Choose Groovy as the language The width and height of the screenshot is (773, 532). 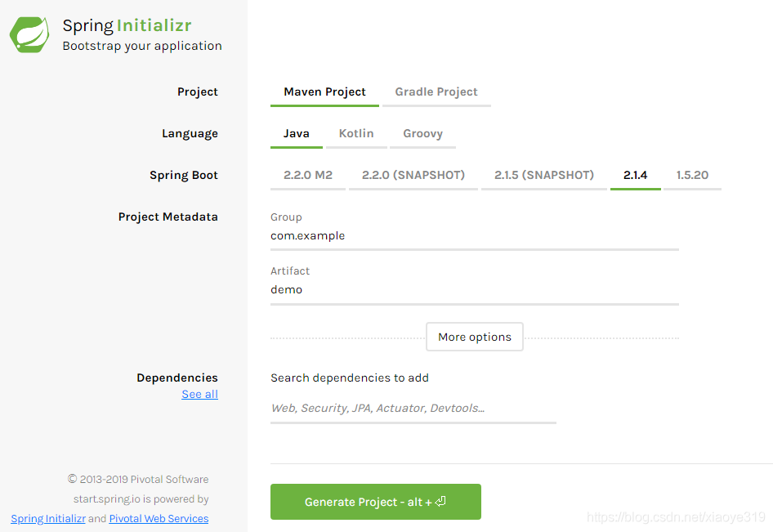click(x=422, y=134)
